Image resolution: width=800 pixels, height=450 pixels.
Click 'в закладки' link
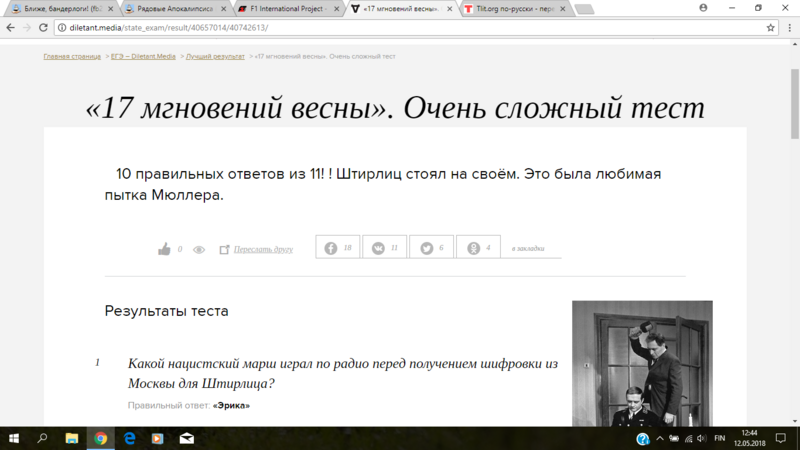click(x=528, y=248)
